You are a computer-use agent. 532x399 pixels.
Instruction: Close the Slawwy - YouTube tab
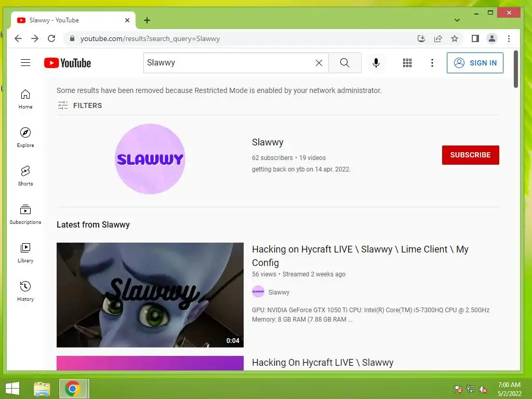point(127,20)
